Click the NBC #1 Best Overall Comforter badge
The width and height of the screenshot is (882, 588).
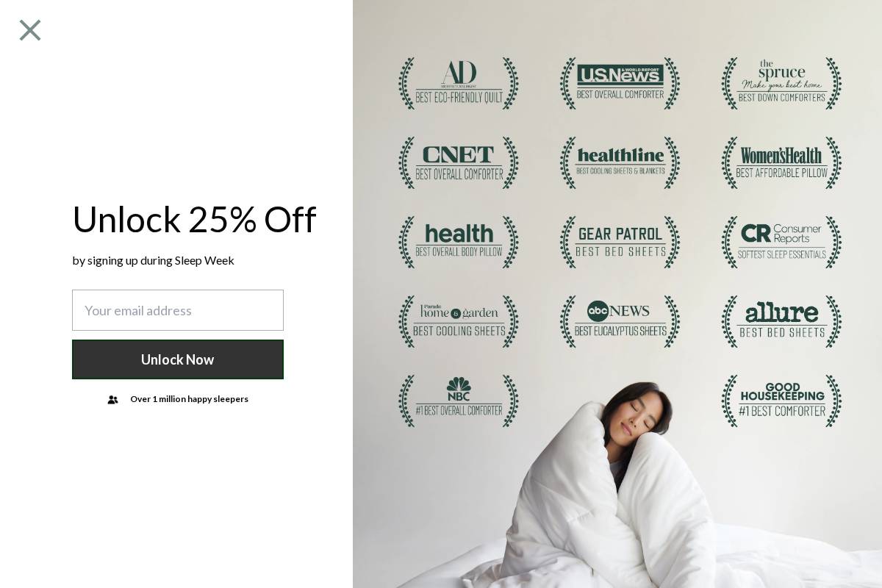point(459,401)
